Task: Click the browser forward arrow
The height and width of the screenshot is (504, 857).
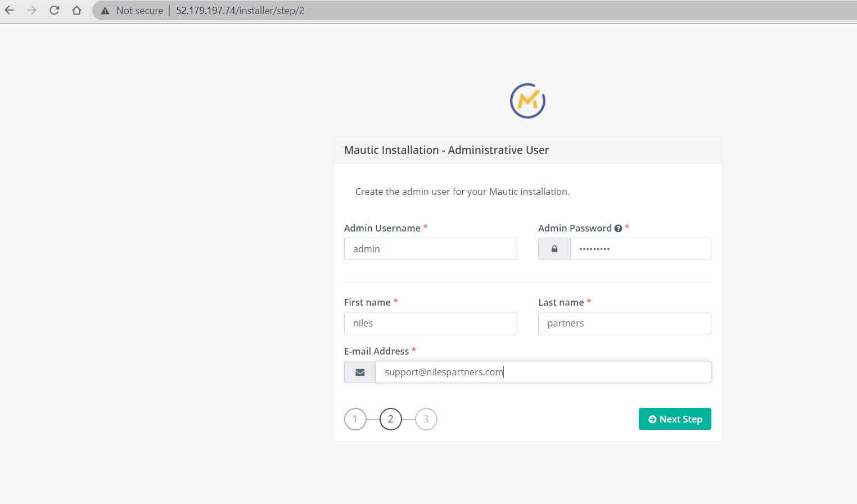Action: point(31,10)
